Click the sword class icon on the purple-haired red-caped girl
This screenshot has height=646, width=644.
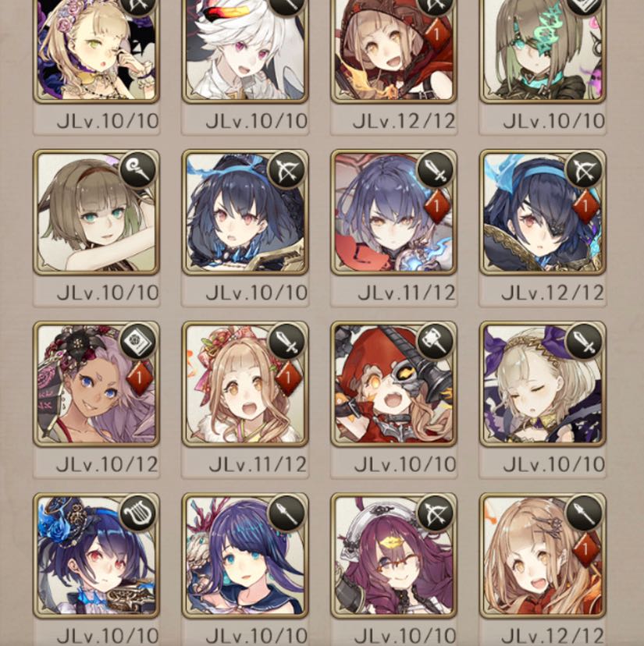pos(436,169)
